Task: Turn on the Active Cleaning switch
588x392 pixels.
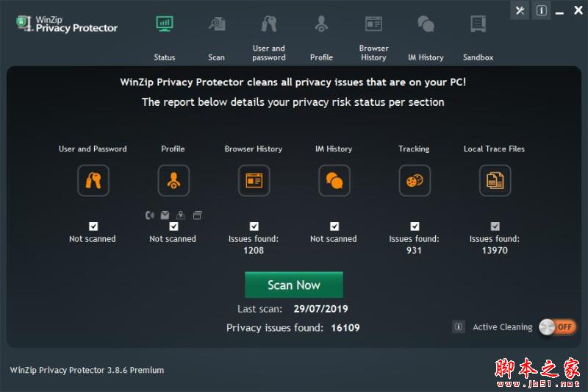Action: pos(558,327)
